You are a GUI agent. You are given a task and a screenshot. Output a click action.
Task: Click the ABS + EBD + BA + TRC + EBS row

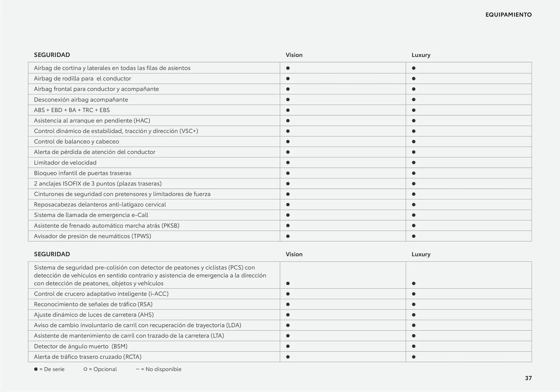(280, 110)
